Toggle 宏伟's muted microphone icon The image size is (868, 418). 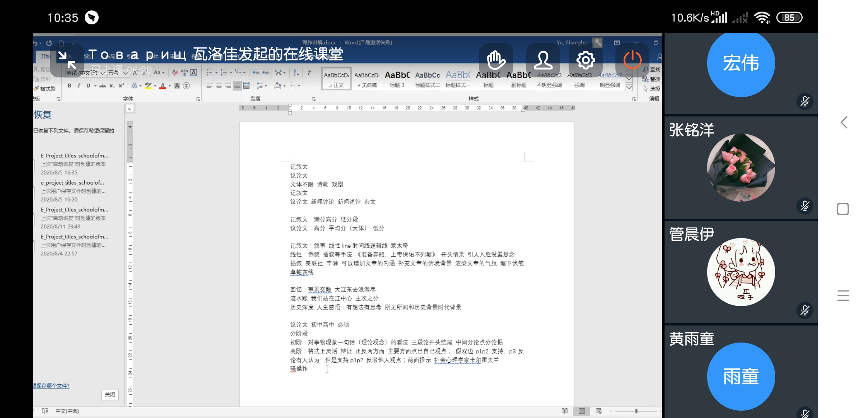tap(805, 102)
